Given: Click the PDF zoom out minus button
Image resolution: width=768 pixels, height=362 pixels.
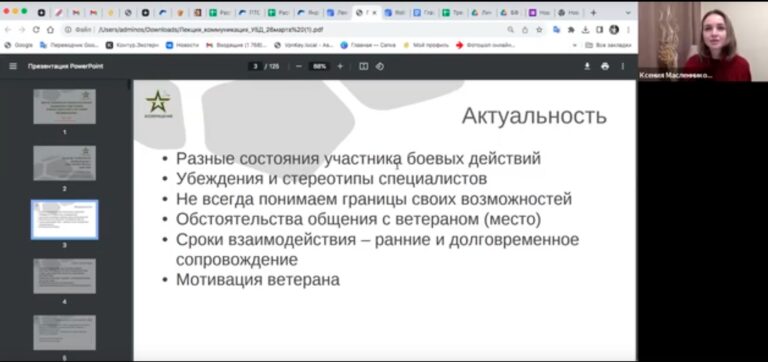Looking at the screenshot, I should point(298,66).
